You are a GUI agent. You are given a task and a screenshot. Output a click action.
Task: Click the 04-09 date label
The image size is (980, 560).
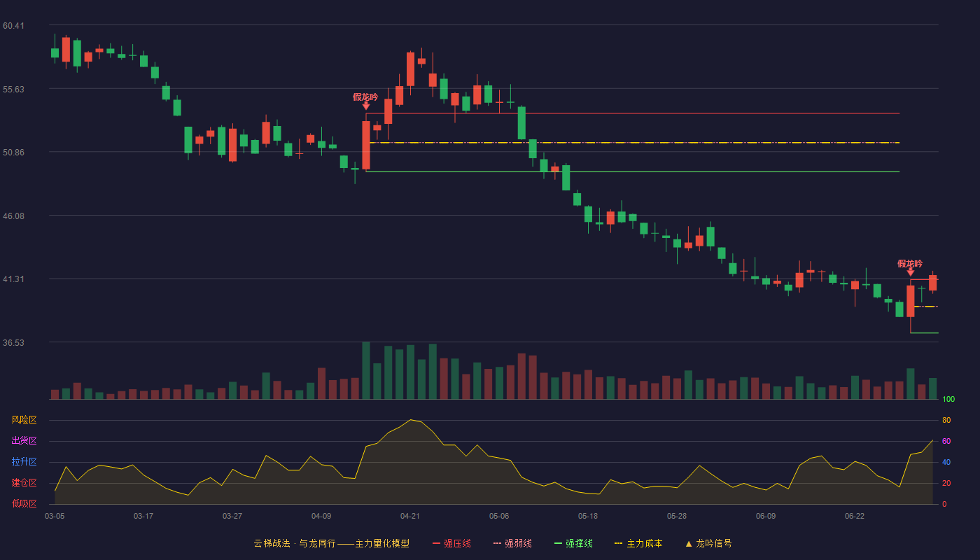[x=321, y=516]
